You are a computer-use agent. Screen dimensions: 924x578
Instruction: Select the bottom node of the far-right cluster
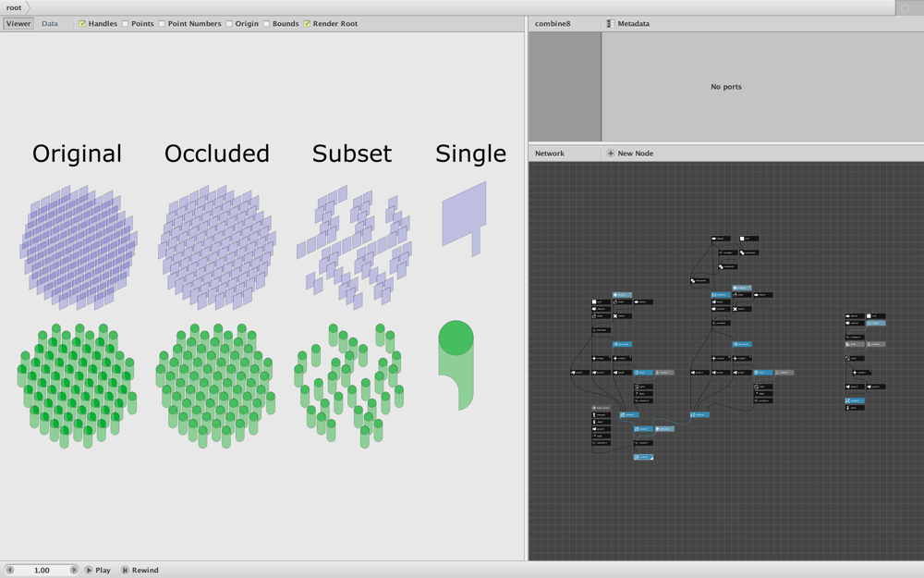point(855,408)
